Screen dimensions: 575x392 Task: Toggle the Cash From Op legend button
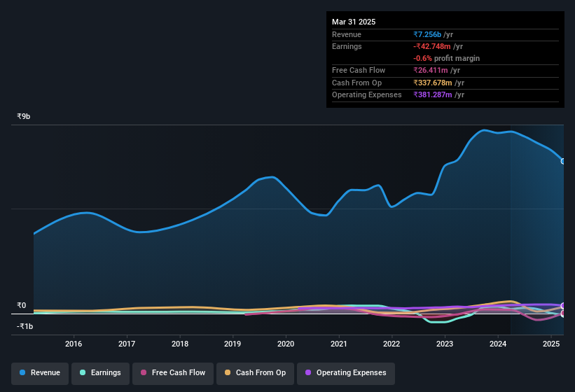click(255, 374)
